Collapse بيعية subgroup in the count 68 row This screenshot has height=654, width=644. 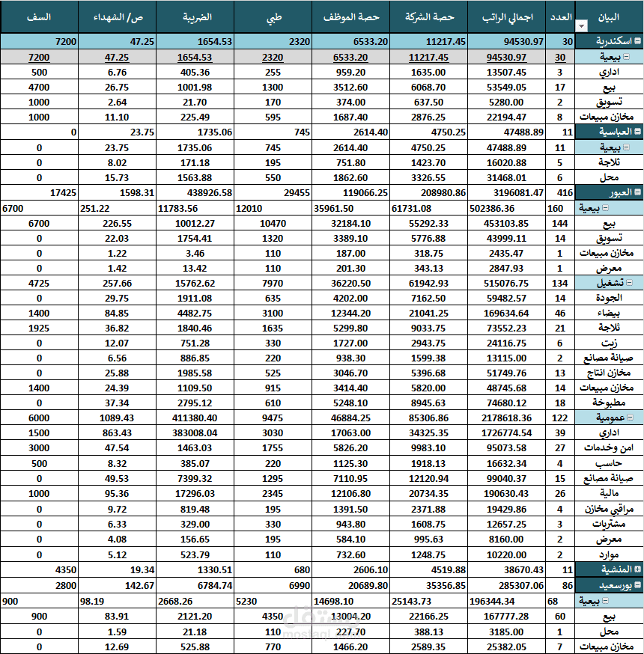click(x=605, y=601)
